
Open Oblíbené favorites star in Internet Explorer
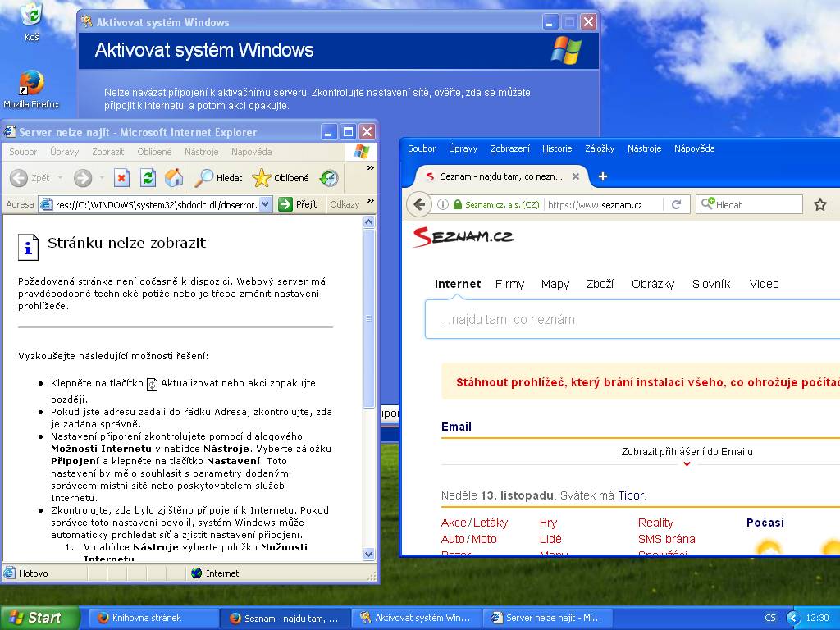tap(281, 178)
